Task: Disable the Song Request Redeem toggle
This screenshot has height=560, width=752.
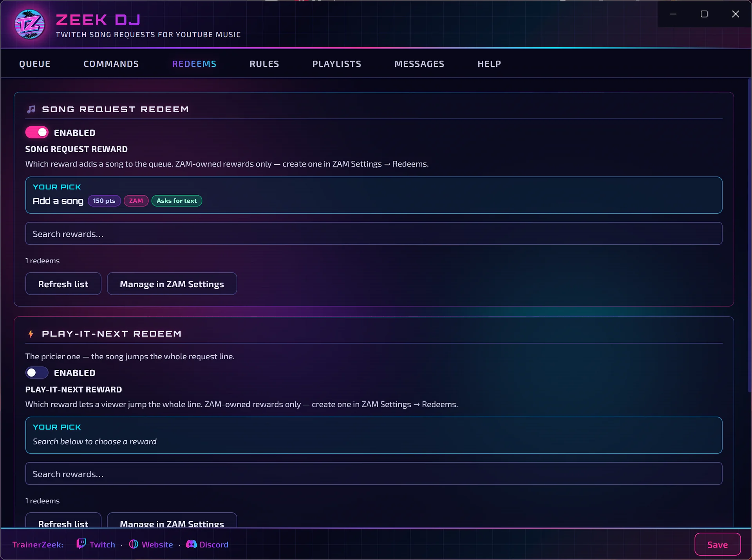Action: (x=37, y=132)
